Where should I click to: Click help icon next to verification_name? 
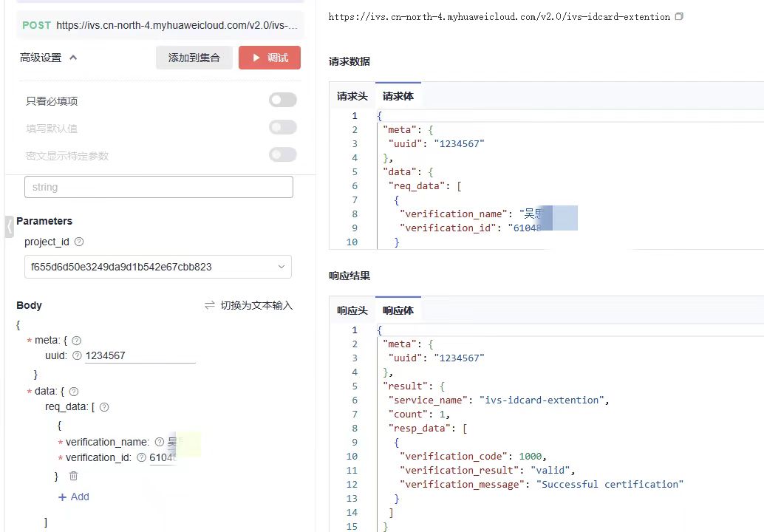[x=160, y=442]
